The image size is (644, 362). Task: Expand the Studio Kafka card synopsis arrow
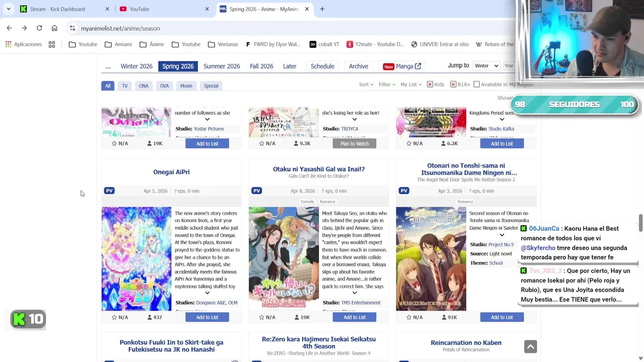(502, 119)
